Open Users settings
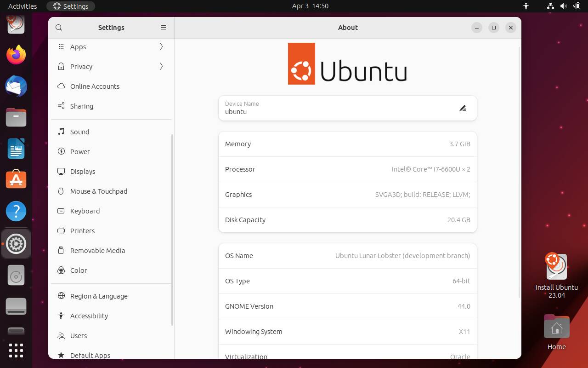This screenshot has width=588, height=368. coord(78,336)
